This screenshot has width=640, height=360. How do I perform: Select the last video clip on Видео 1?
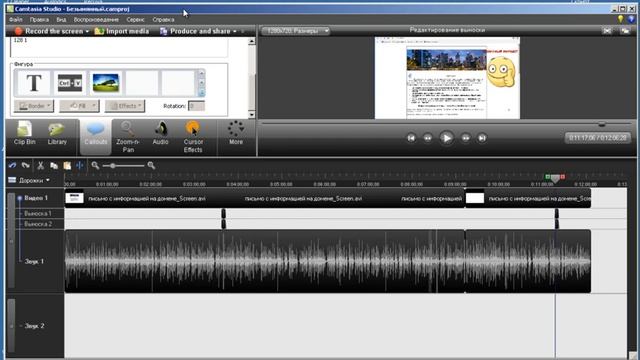528,198
